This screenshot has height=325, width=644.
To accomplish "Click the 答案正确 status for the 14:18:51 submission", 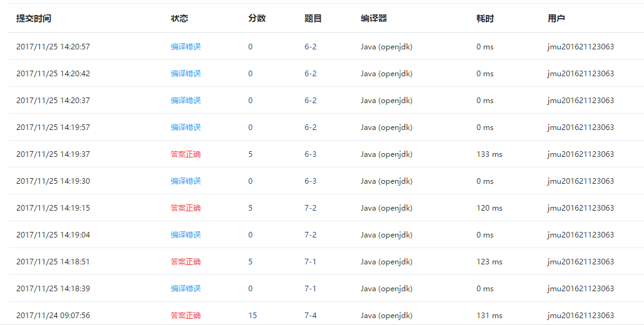I will click(x=186, y=262).
